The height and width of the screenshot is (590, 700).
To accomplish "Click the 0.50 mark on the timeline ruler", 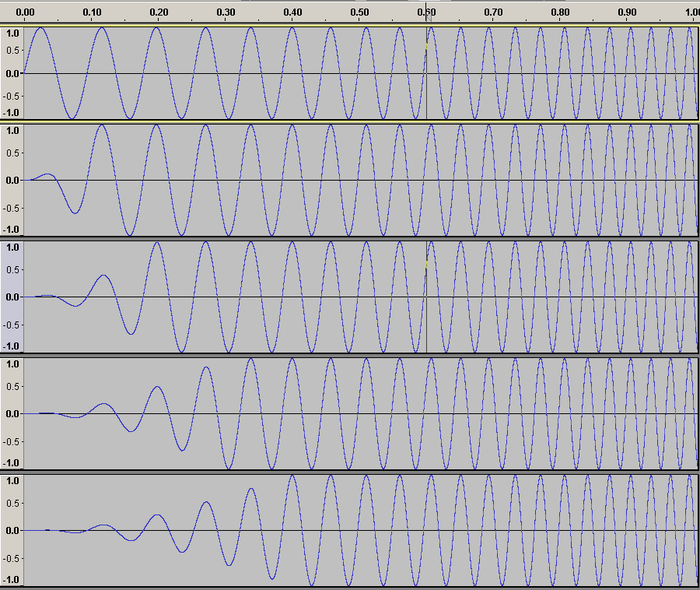I will [x=360, y=12].
